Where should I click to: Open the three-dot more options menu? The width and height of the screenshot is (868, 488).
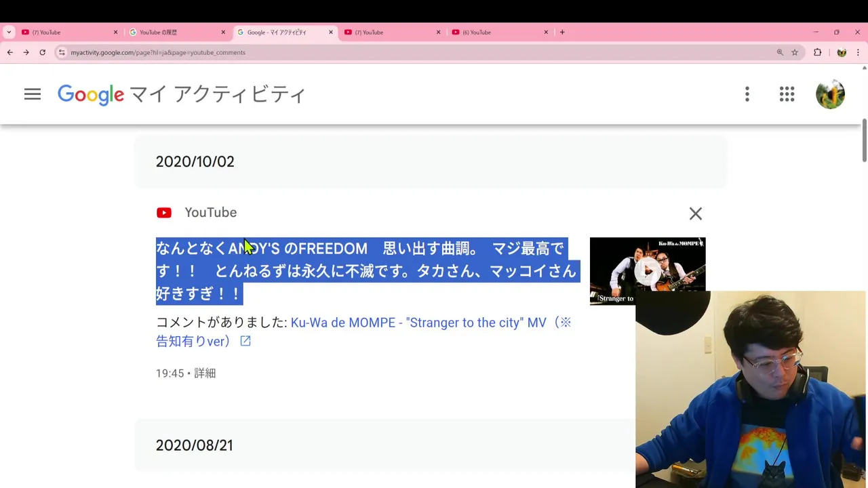click(747, 94)
